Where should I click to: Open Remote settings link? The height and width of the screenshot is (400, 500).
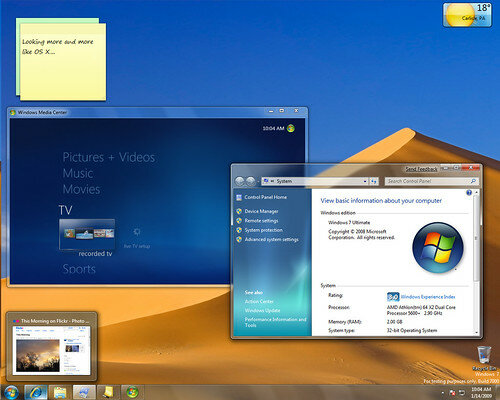261,221
